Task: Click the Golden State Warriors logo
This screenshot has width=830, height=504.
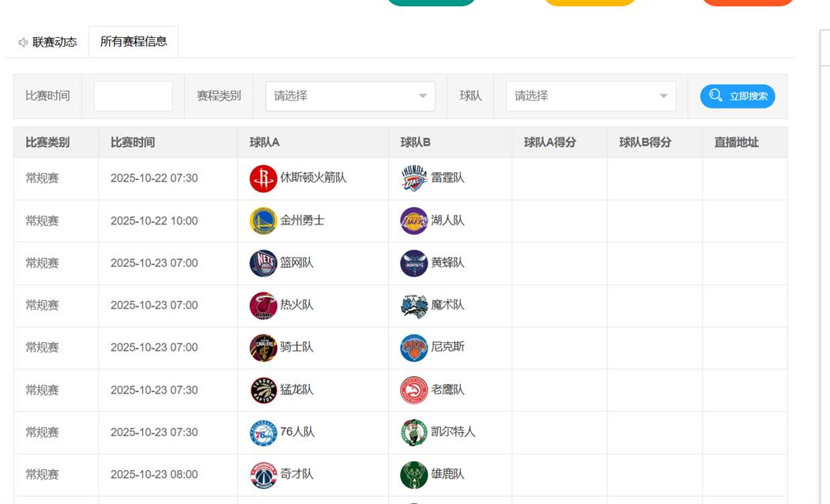Action: tap(263, 221)
